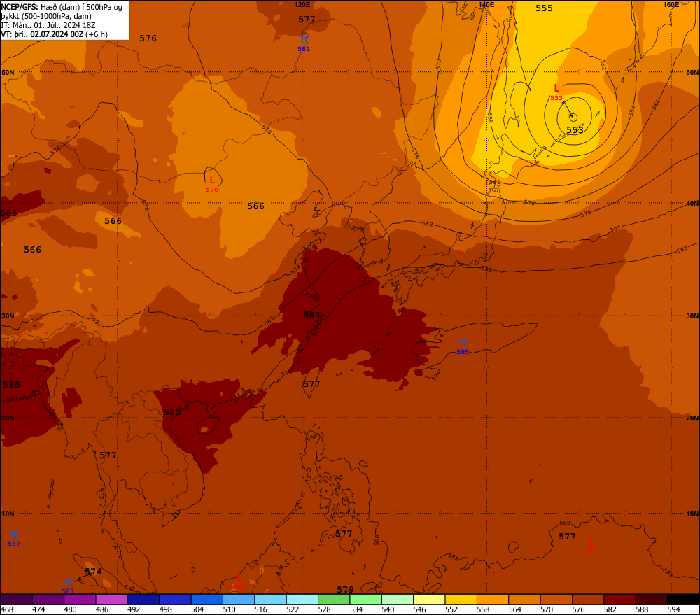Select the 40N latitude label
Viewport: 700px width, 615px height.
(x=692, y=203)
